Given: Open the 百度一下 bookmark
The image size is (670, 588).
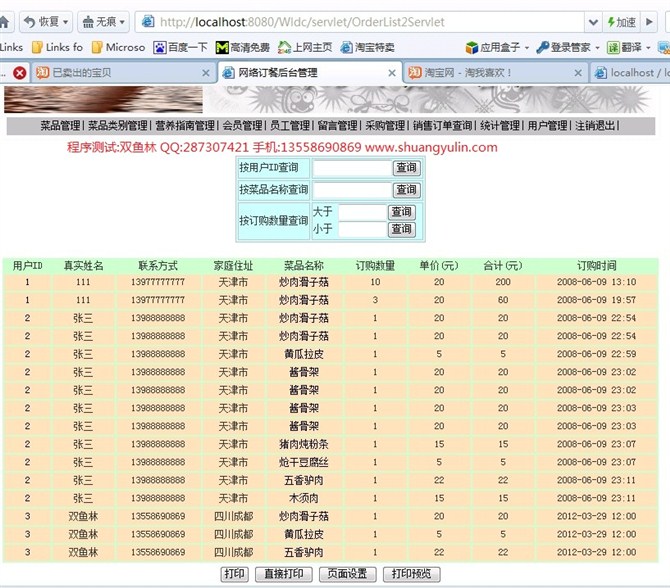Looking at the screenshot, I should [x=180, y=47].
